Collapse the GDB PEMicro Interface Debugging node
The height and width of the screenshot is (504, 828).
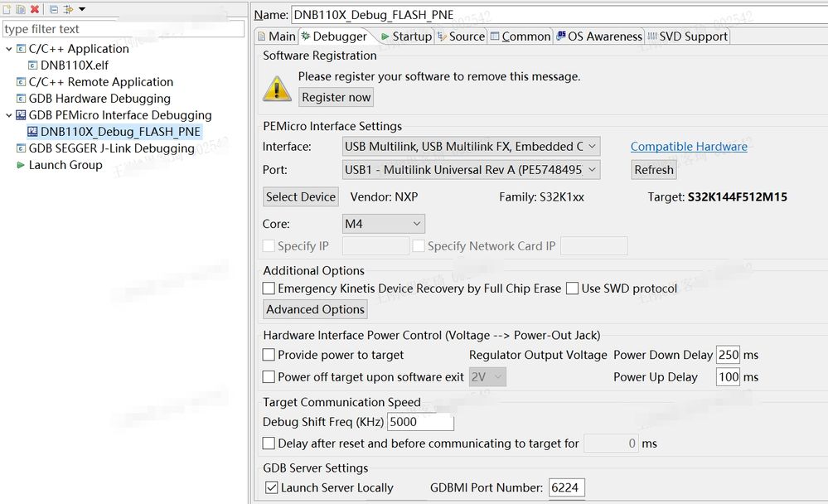coord(8,115)
